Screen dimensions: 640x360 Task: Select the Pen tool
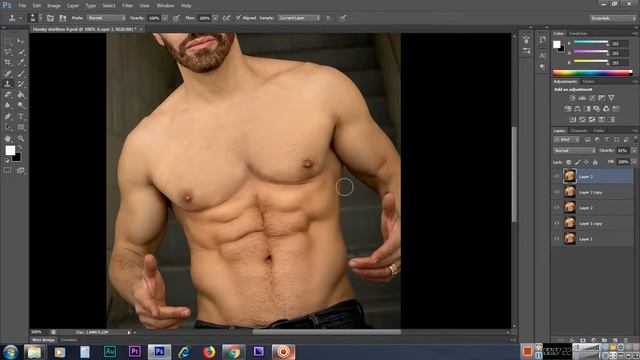tap(8, 117)
